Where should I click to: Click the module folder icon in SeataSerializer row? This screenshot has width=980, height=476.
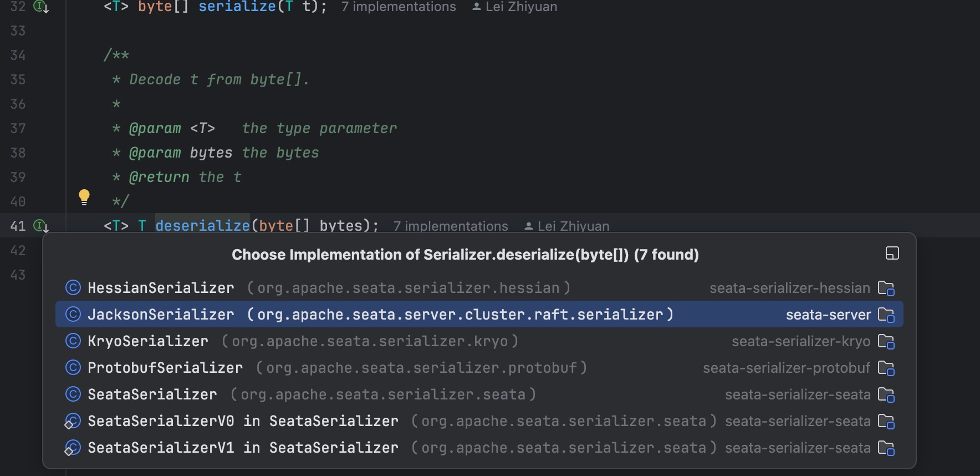[x=886, y=395]
